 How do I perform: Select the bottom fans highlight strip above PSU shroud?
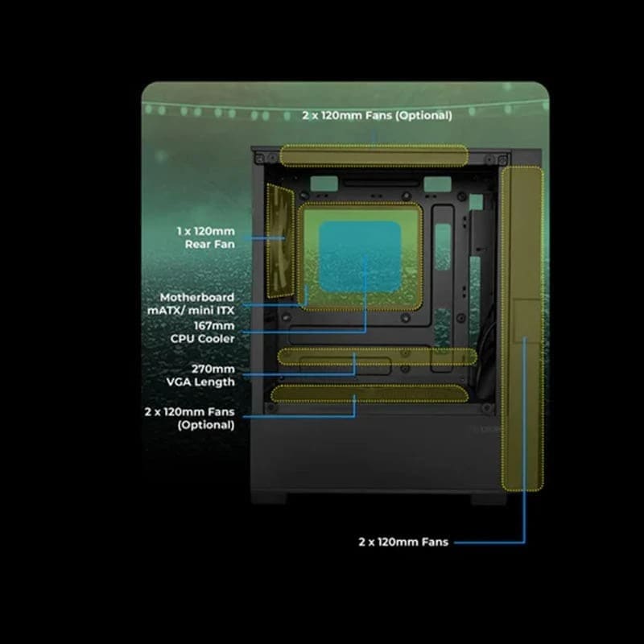[x=369, y=394]
